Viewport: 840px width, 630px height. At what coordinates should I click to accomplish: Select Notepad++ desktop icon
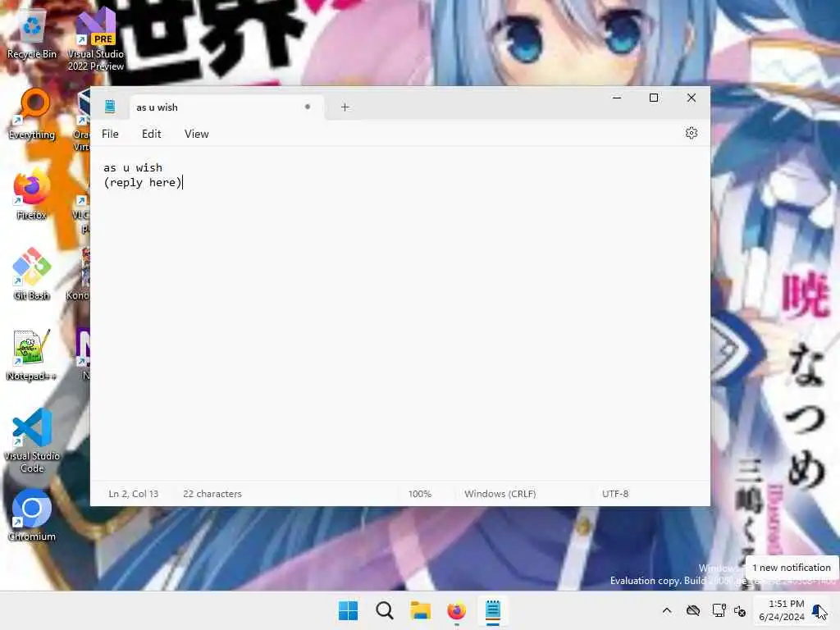tap(32, 354)
